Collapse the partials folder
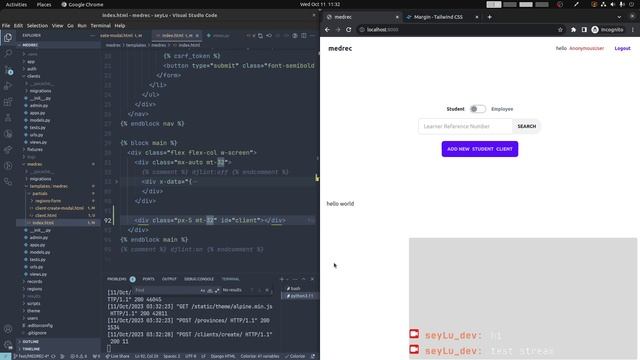 [x=40, y=193]
